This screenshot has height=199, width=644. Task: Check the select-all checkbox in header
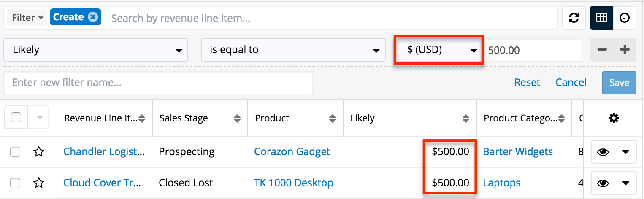click(16, 118)
